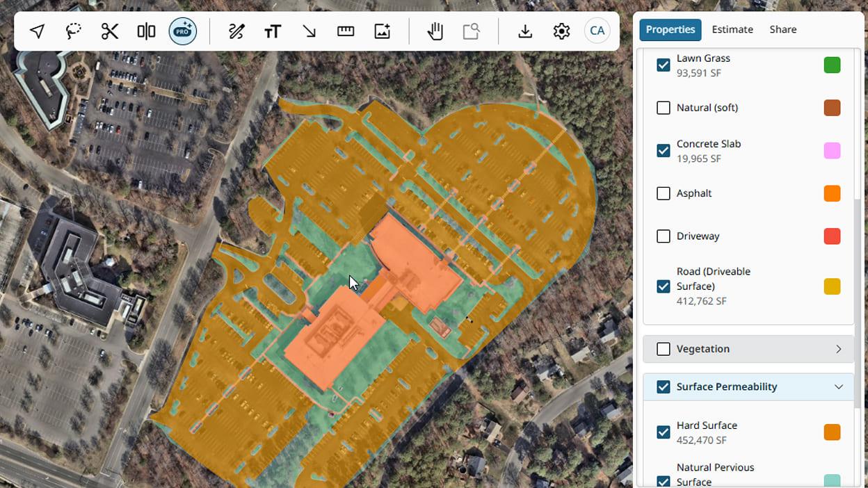Change the Asphalt orange color swatch
Screen dimensions: 868x488
[x=832, y=193]
